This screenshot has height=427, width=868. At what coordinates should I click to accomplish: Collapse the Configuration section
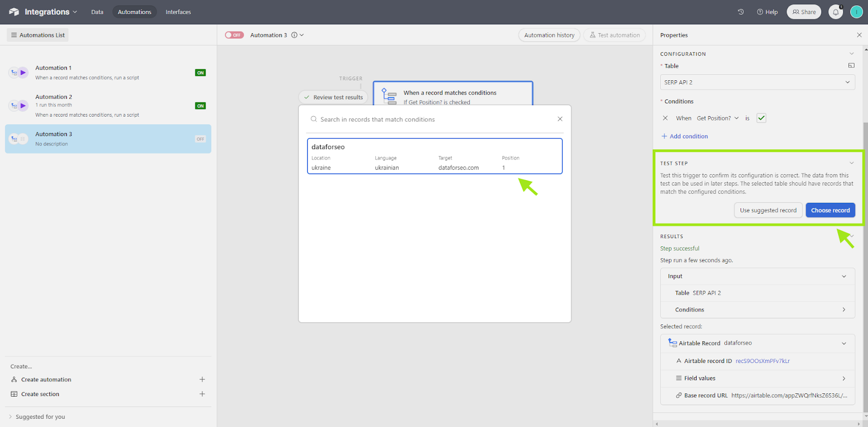[851, 54]
